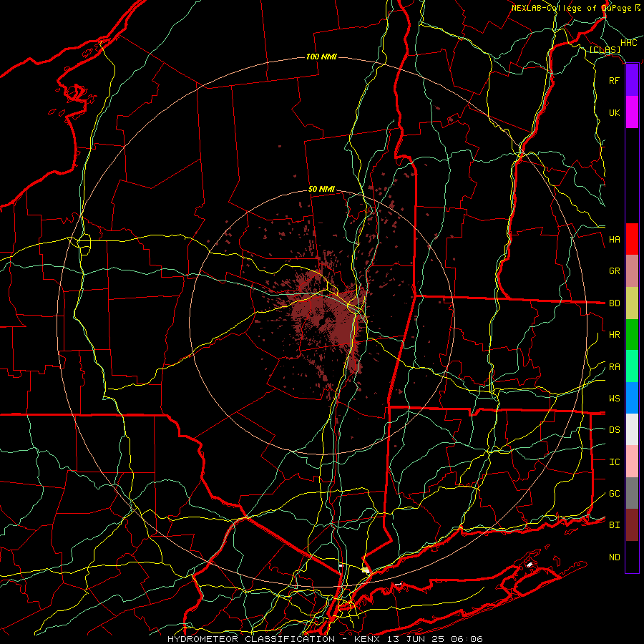Click the DS legend label
The height and width of the screenshot is (644, 644).
[x=615, y=430]
